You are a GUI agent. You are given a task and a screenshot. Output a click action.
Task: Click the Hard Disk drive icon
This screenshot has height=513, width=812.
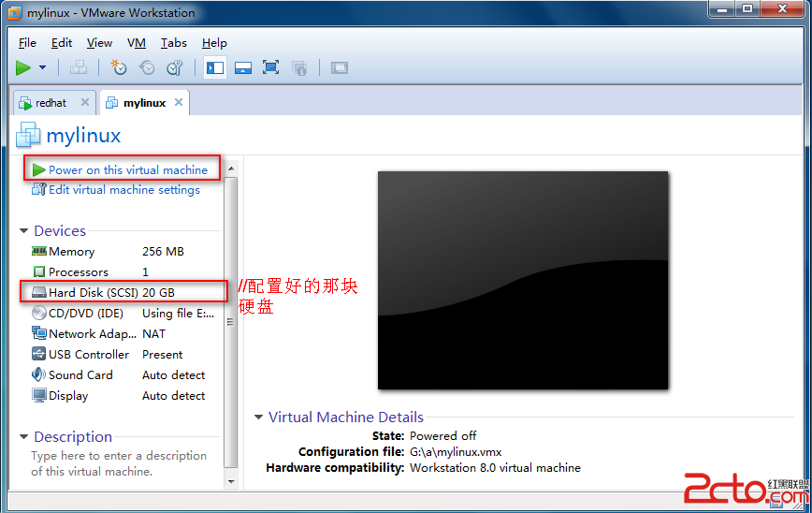click(x=39, y=292)
